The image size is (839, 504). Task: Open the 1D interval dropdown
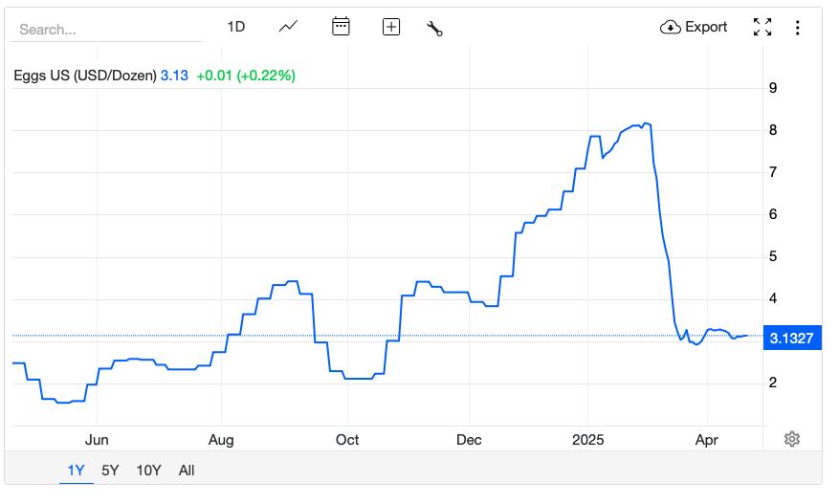(x=236, y=27)
